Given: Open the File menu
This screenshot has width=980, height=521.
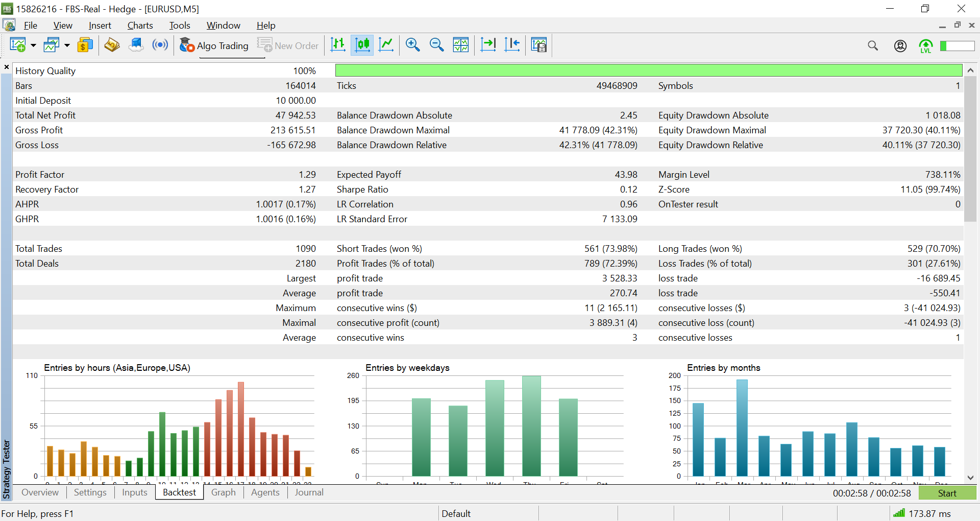Looking at the screenshot, I should 31,26.
